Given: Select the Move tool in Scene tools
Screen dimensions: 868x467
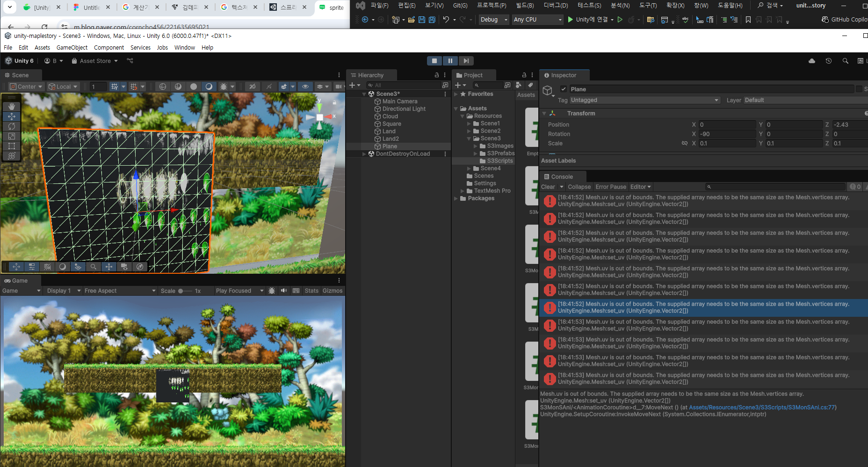Looking at the screenshot, I should 12,117.
